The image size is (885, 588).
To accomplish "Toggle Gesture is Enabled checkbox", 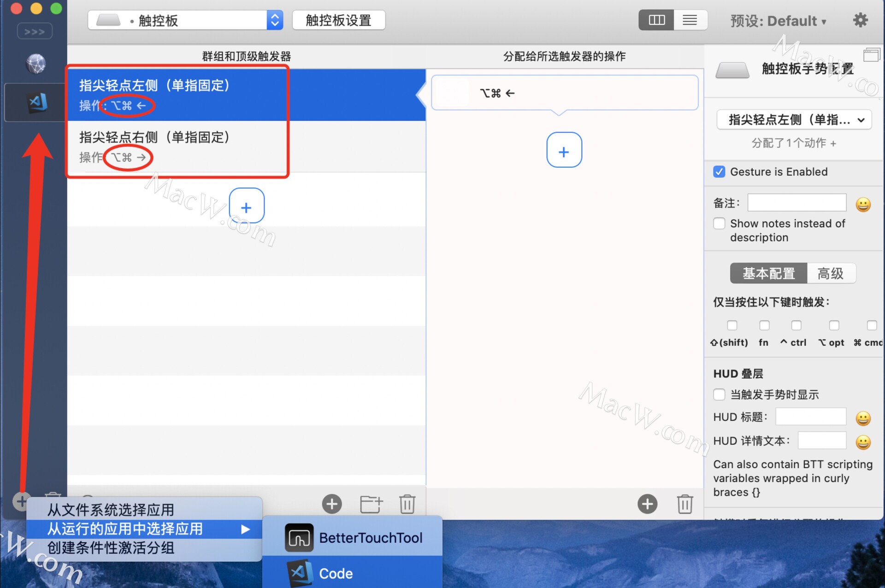I will (719, 172).
